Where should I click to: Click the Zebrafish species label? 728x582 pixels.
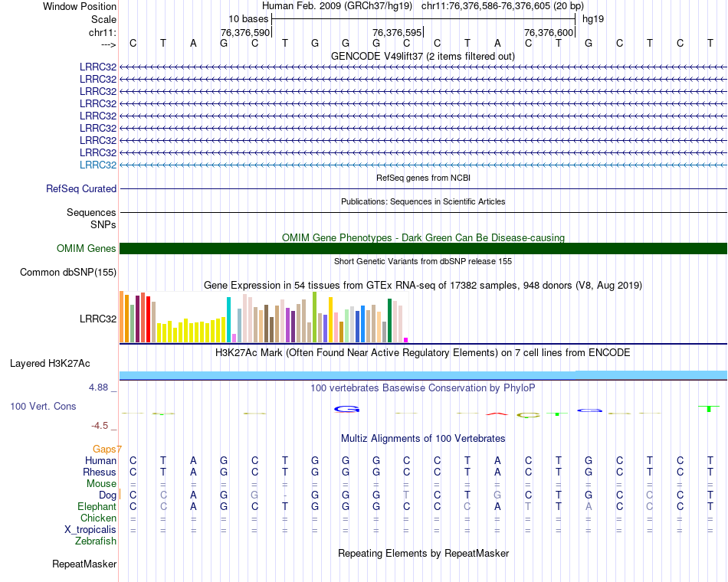[x=96, y=541]
